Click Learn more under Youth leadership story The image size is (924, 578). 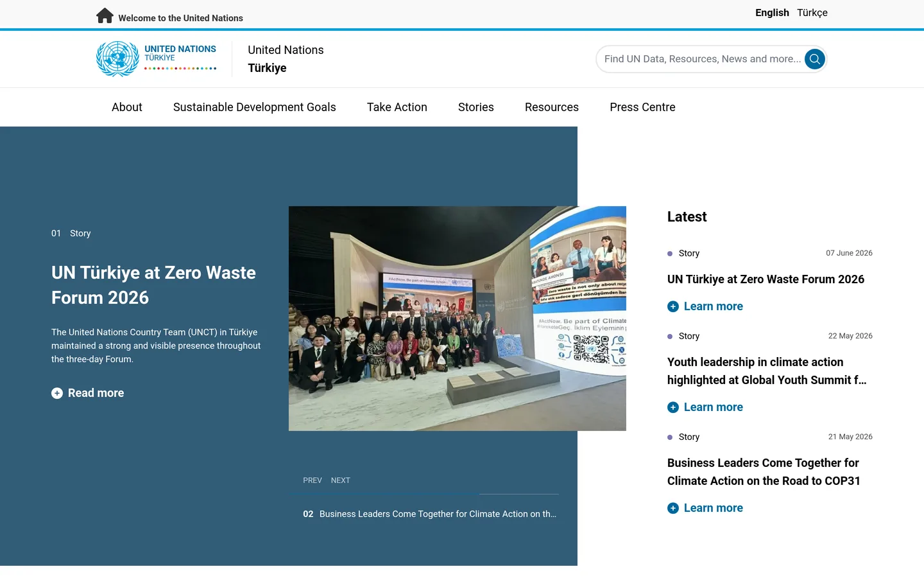coord(714,407)
